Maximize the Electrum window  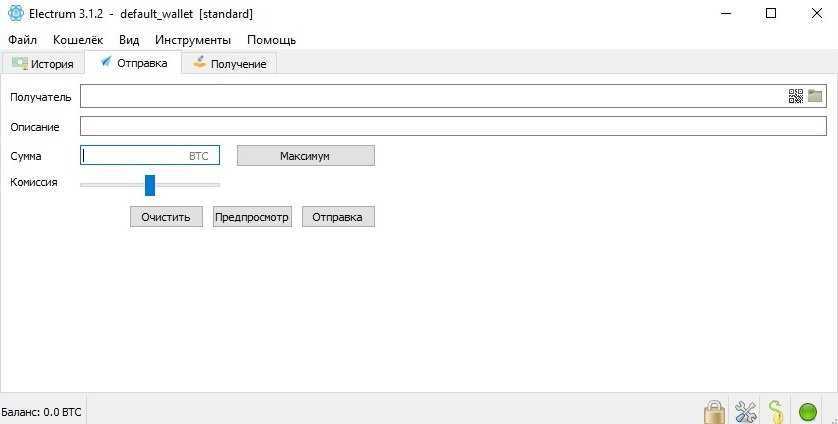click(x=771, y=13)
